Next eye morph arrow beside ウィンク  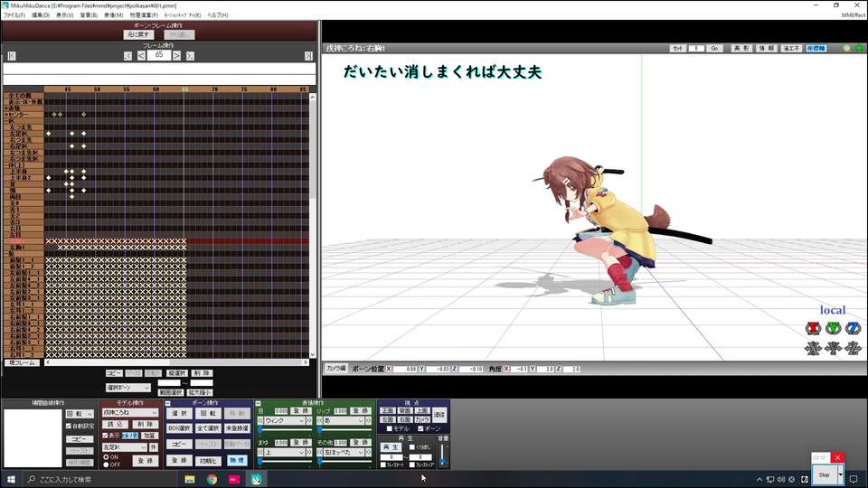[309, 421]
